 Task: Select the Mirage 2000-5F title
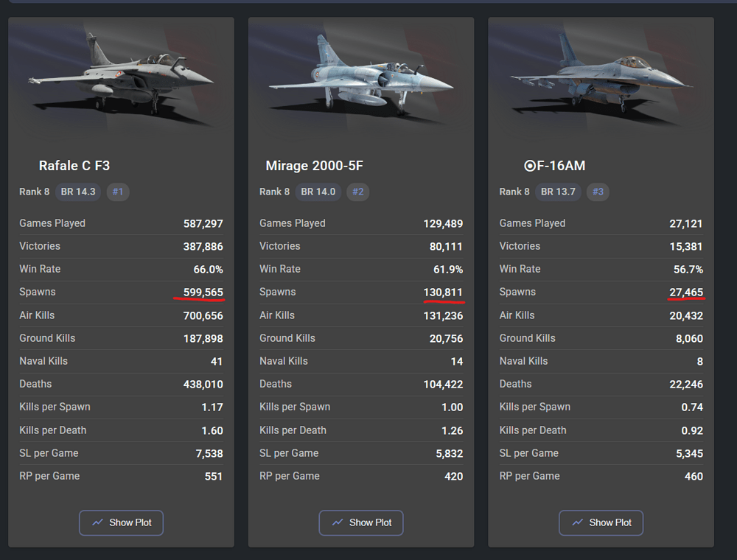[x=314, y=166]
